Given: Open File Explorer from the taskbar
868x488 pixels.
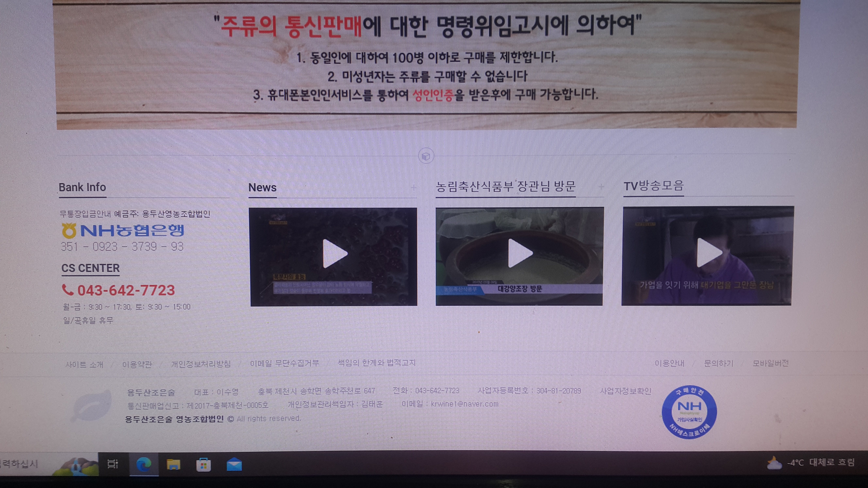Looking at the screenshot, I should click(x=174, y=465).
